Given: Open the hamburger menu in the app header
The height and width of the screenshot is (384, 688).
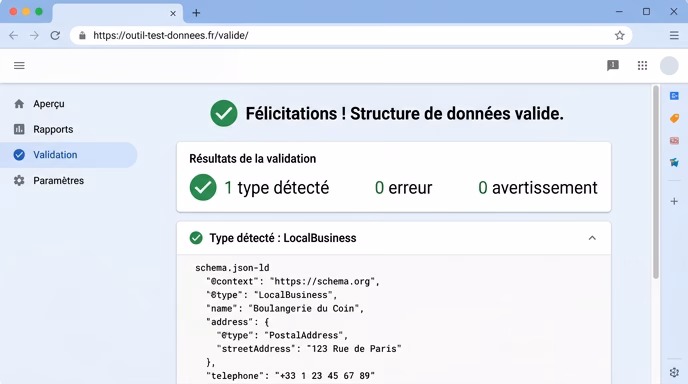Looking at the screenshot, I should pos(19,66).
